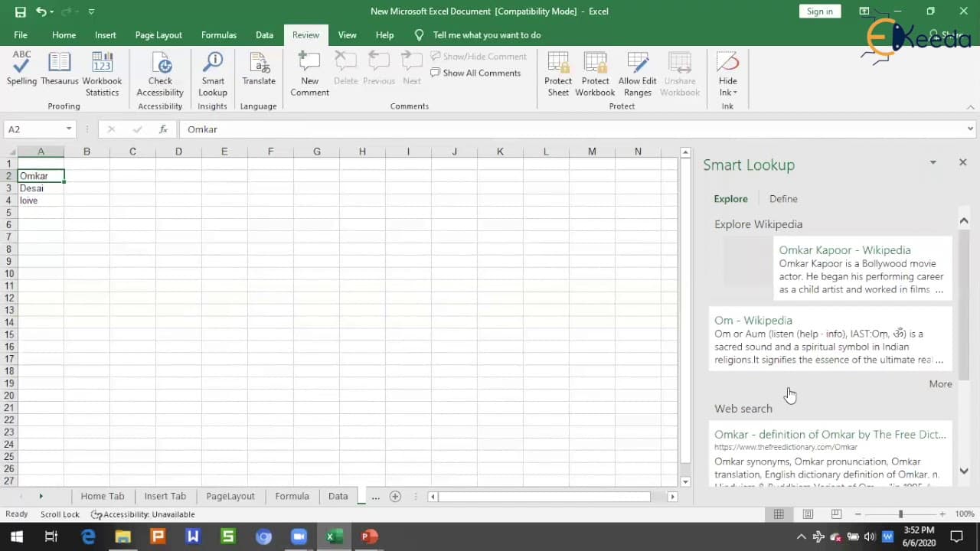This screenshot has height=551, width=980.
Task: Open the Edge browser from the taskbar
Action: point(88,536)
